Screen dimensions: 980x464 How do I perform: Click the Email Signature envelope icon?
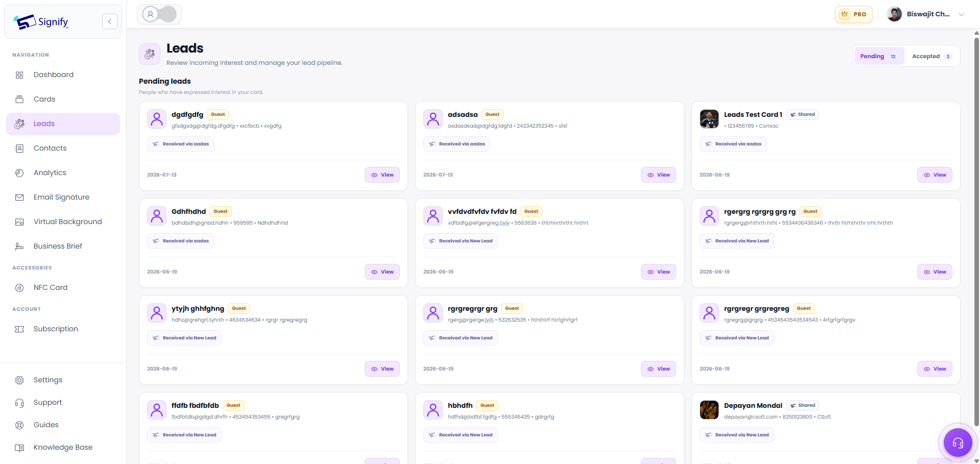click(19, 198)
